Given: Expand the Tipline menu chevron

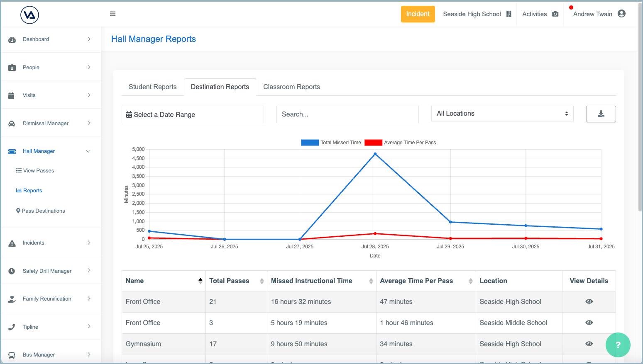Looking at the screenshot, I should click(89, 326).
